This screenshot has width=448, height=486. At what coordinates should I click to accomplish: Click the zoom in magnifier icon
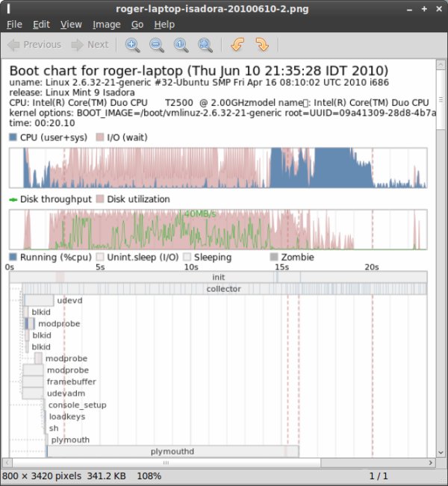click(x=132, y=45)
